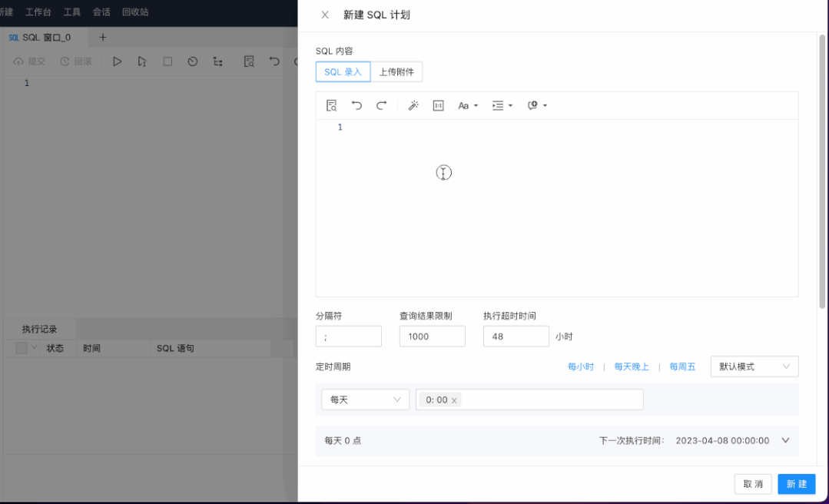This screenshot has height=504, width=829.
Task: Open the 工具 menu in the menu bar
Action: click(x=71, y=12)
